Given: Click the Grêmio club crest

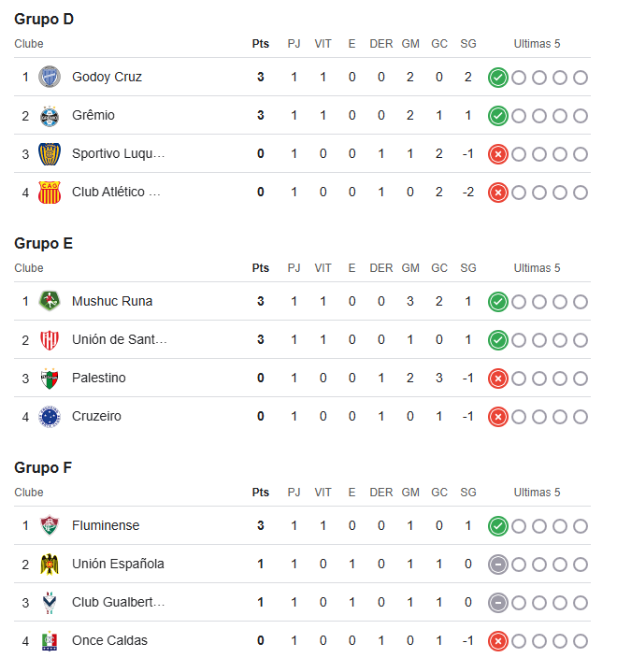Looking at the screenshot, I should pos(50,116).
